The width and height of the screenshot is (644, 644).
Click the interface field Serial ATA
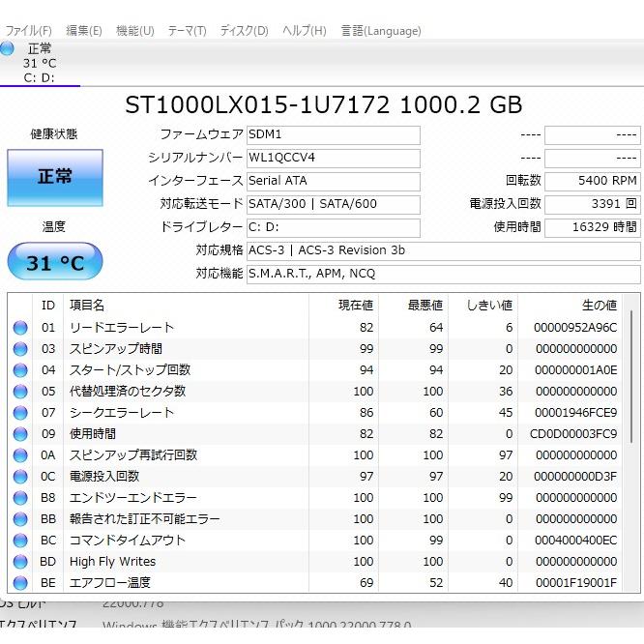tap(333, 181)
